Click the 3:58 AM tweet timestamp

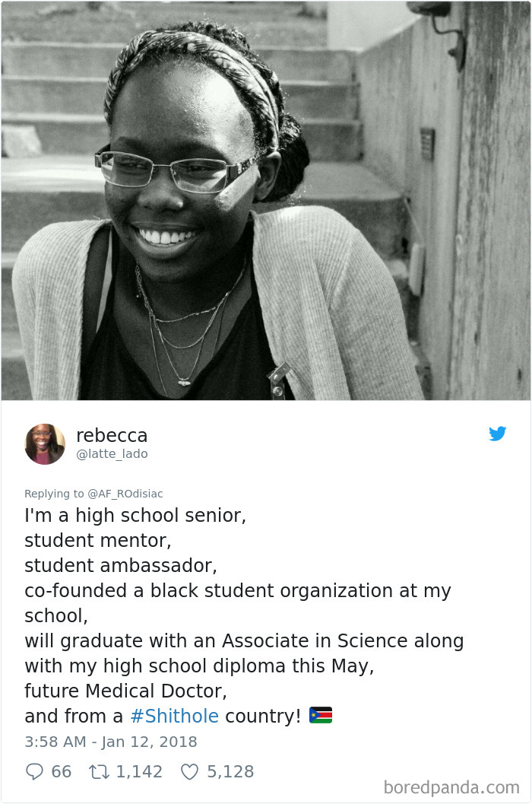[111, 742]
